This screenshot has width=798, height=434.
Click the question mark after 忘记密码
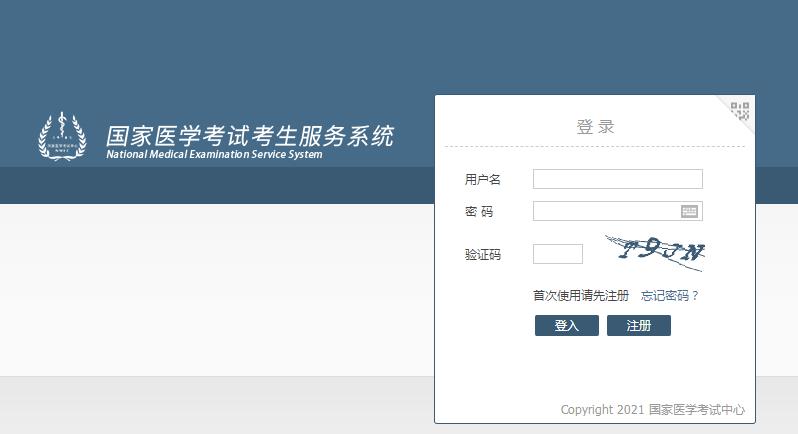[695, 296]
